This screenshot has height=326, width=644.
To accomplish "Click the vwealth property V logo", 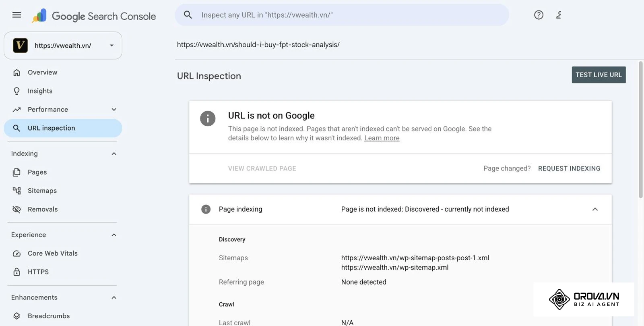I will pos(20,46).
